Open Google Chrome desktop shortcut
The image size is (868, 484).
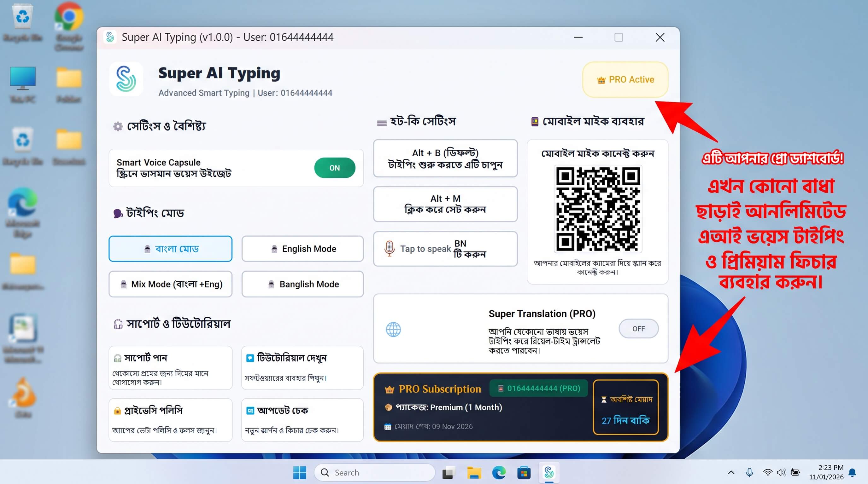coord(69,27)
